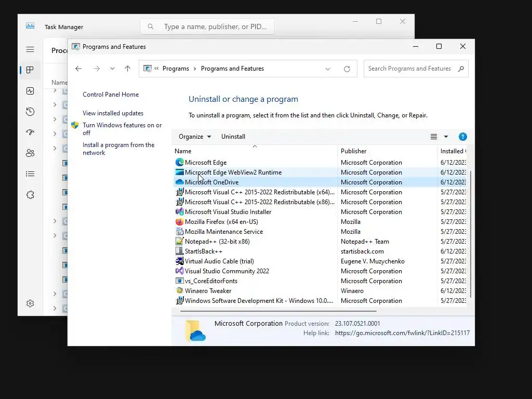Click search magnifier in Programs and Features
532x399 pixels.
(x=461, y=69)
